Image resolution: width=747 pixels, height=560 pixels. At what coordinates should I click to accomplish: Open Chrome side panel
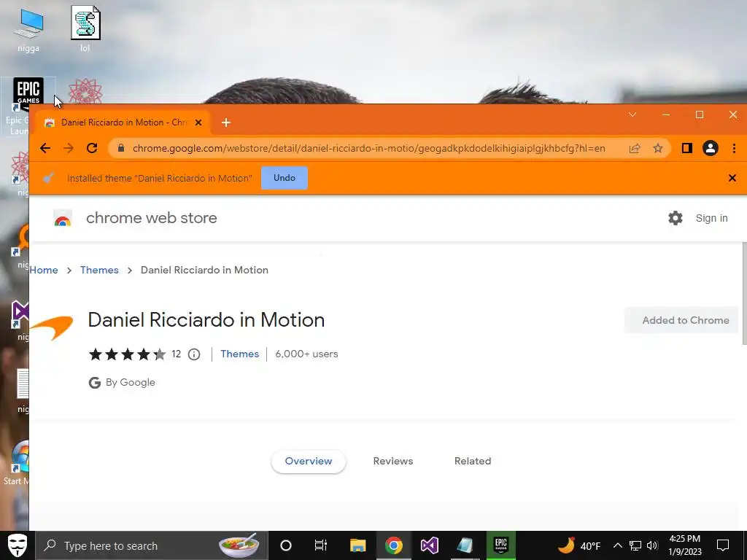(x=686, y=148)
